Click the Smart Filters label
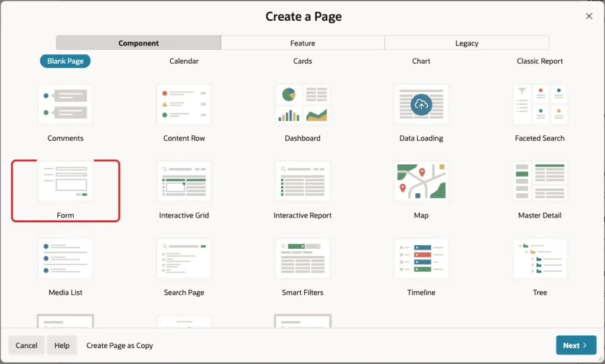This screenshot has height=364, width=605. pos(302,292)
